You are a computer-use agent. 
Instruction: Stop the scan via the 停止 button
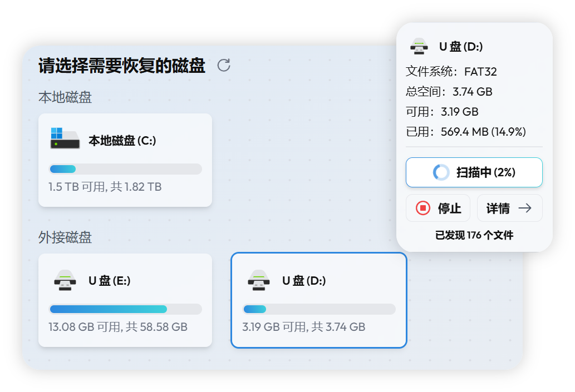[x=438, y=208]
